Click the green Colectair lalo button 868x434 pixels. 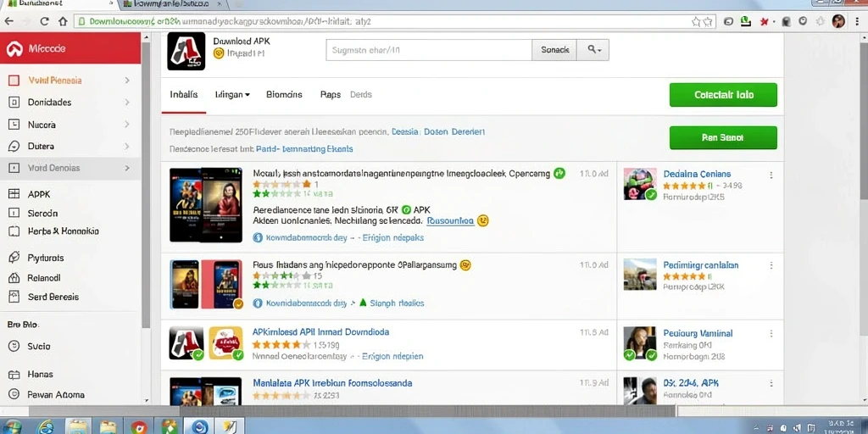[723, 95]
